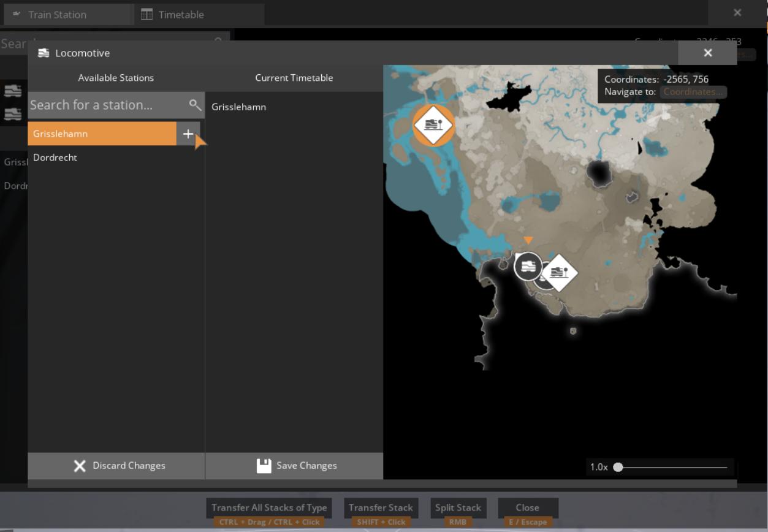Click the plus icon to add Grisslehamn

[188, 134]
